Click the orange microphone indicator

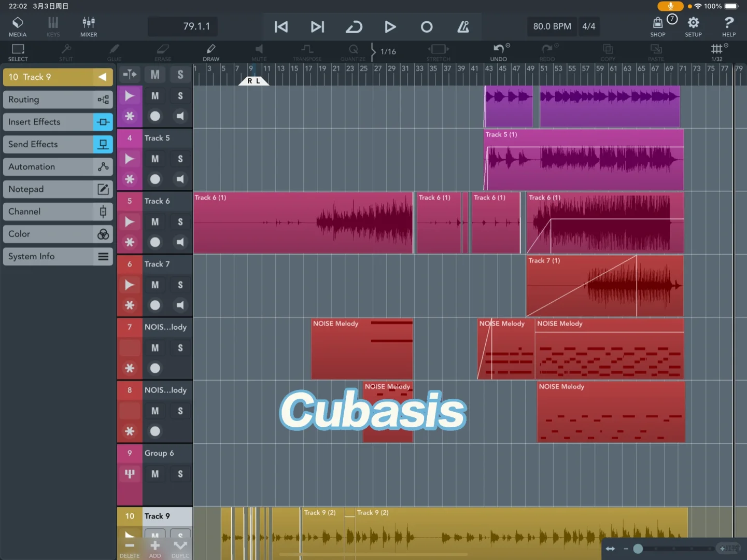pos(670,6)
